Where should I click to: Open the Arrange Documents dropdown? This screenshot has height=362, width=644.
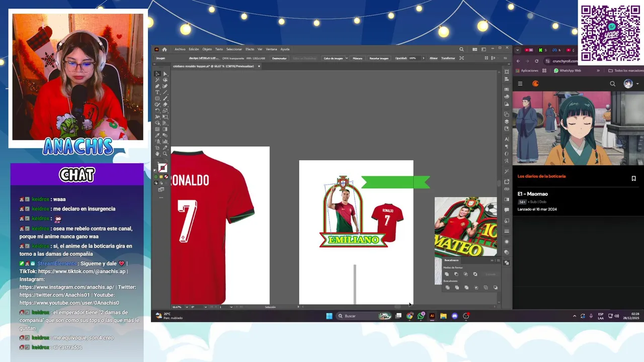(x=475, y=49)
